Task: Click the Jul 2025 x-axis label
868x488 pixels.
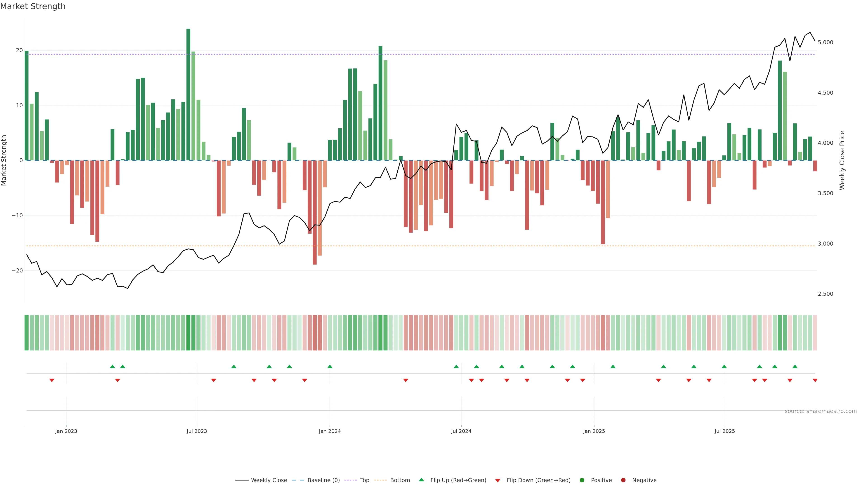Action: [x=724, y=431]
